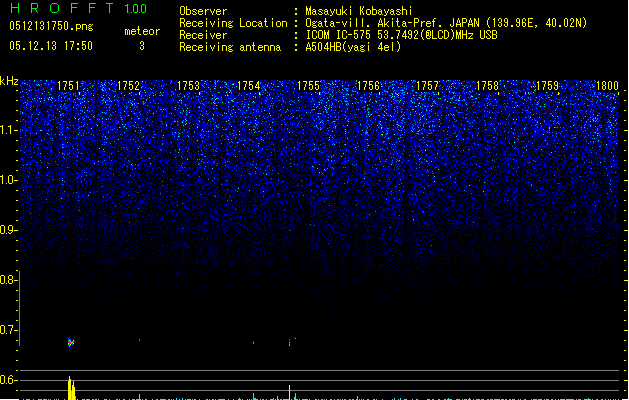
Task: Click the thin yellow power spike near 1755
Action: pos(290,392)
